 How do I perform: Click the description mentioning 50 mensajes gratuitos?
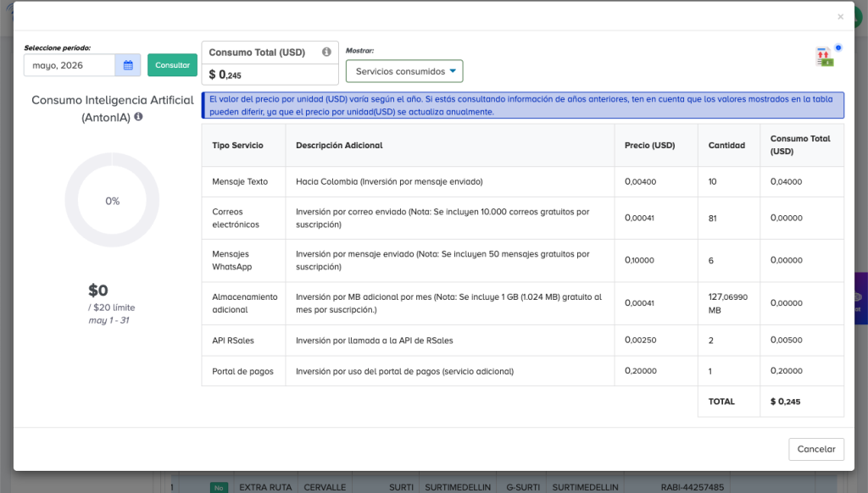point(442,261)
